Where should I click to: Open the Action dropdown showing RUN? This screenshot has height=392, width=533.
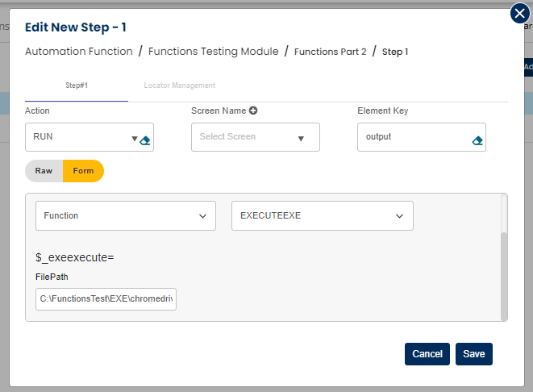81,137
